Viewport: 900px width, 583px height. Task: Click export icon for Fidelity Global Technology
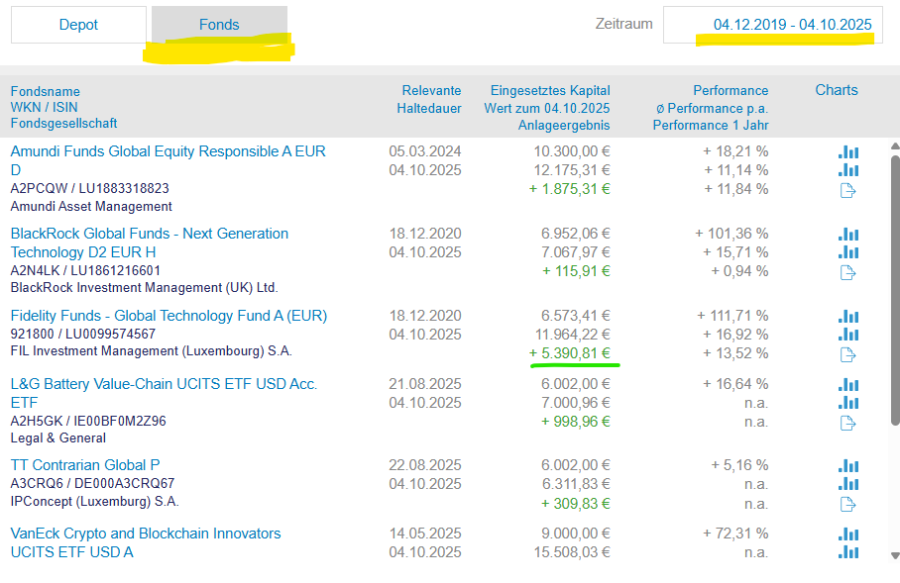848,354
